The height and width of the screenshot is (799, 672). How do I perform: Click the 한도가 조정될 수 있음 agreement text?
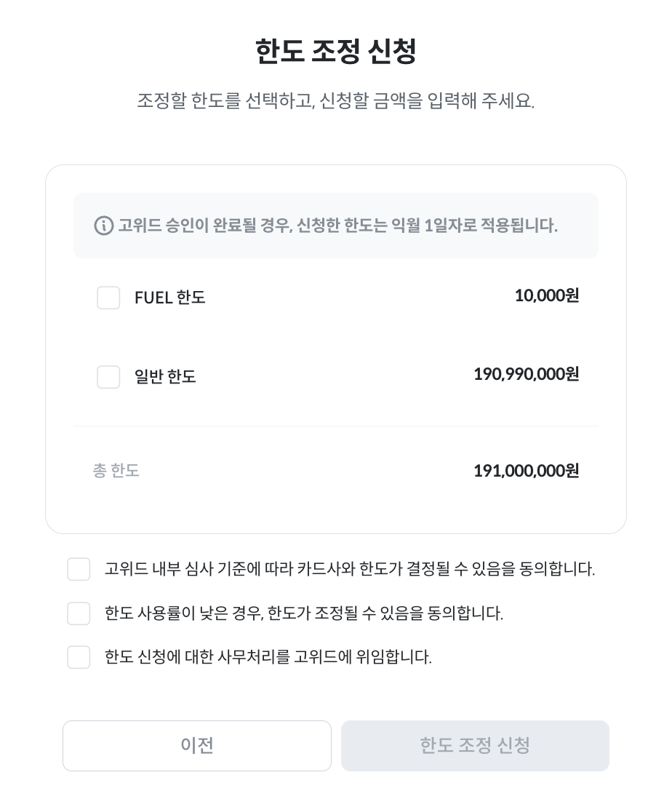tap(303, 613)
